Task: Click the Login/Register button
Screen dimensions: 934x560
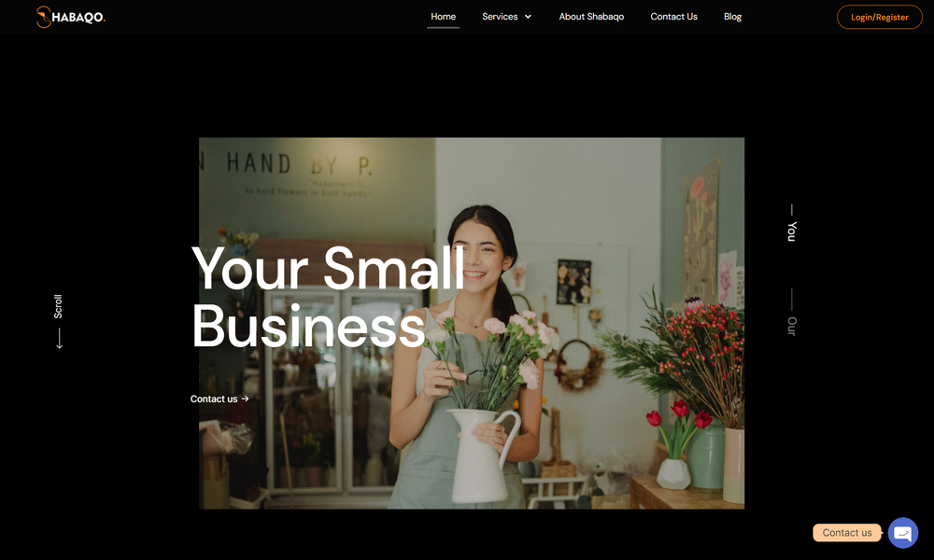Action: 879,17
